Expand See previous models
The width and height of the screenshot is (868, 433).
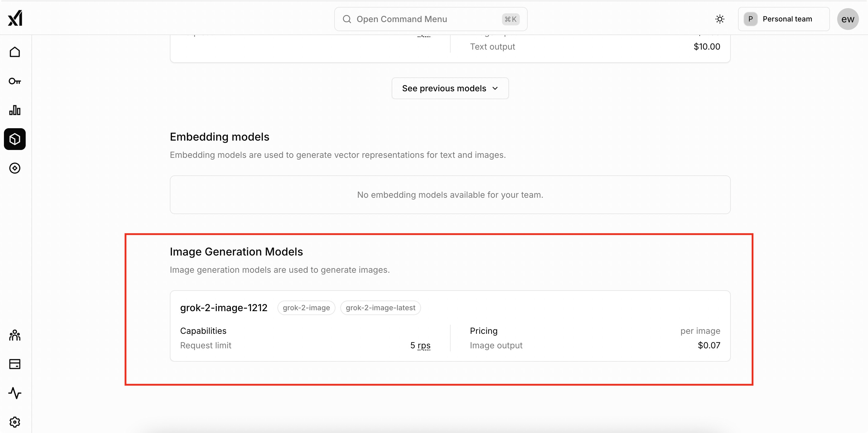(x=450, y=88)
